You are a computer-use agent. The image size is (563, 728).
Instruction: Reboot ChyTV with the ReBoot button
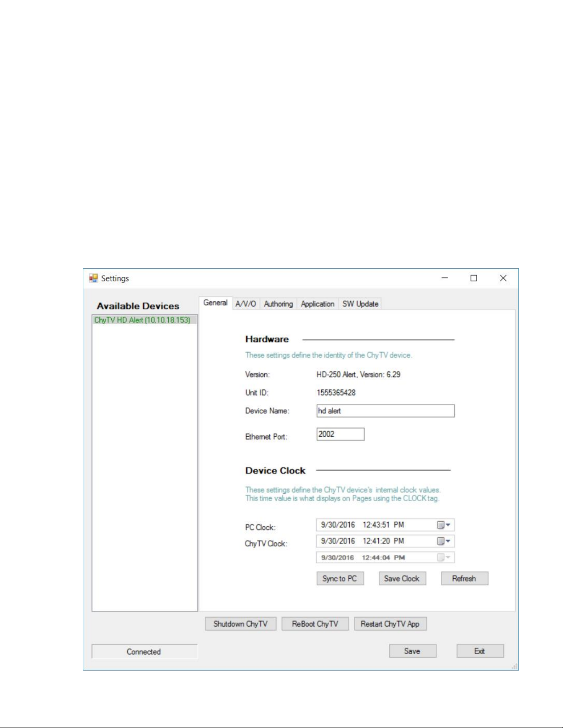(315, 624)
